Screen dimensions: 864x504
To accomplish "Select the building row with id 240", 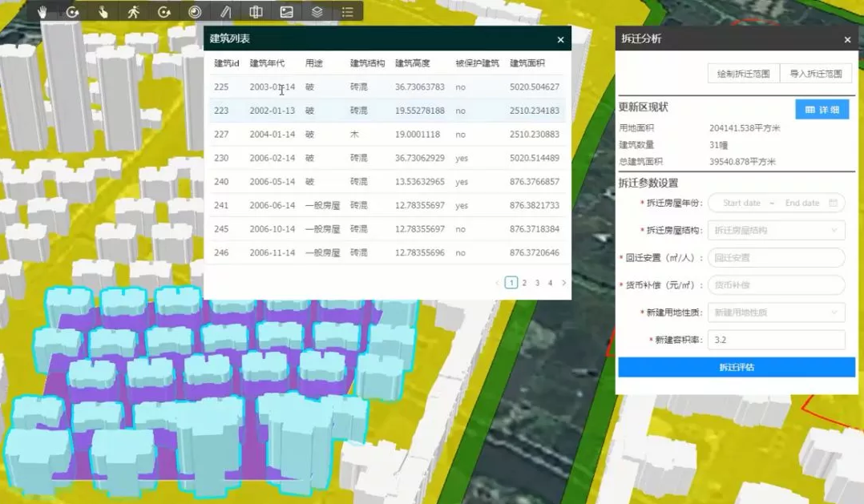I will 387,182.
